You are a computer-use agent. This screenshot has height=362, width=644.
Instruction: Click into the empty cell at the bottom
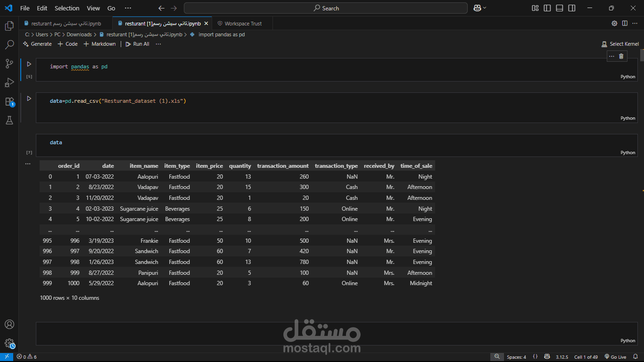click(x=337, y=334)
